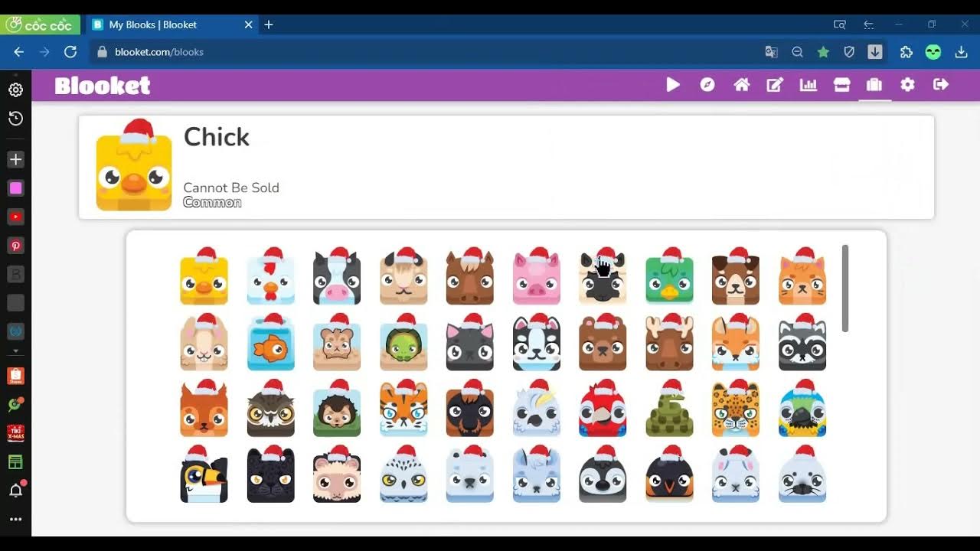Select the Cow blook
The width and height of the screenshot is (980, 551).
pyautogui.click(x=337, y=275)
